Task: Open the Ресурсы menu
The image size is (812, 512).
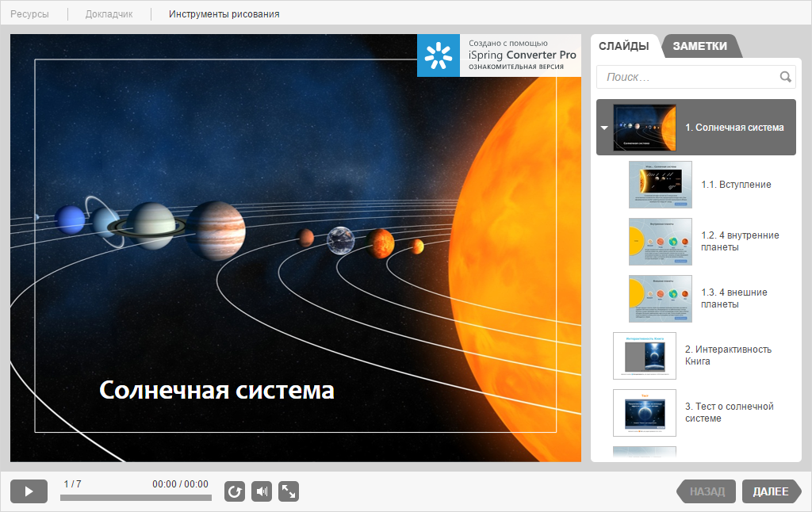Action: [29, 14]
